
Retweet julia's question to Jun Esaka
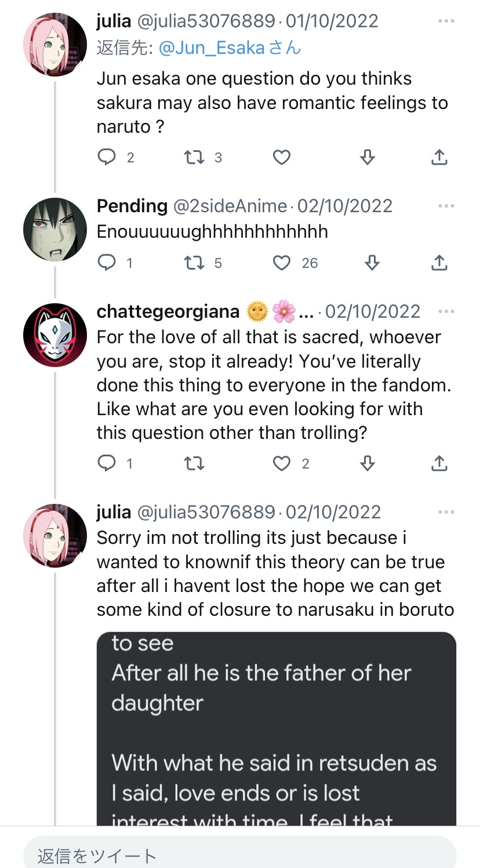coord(194,157)
